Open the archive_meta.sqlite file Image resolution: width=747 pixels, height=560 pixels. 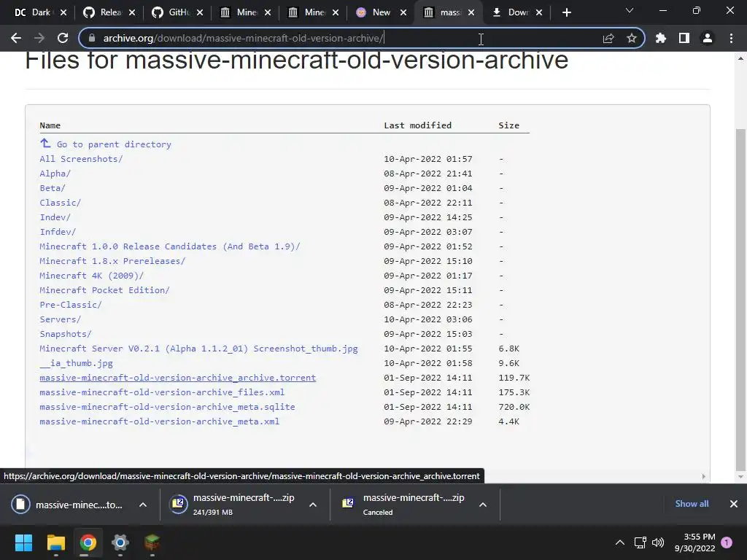click(167, 407)
